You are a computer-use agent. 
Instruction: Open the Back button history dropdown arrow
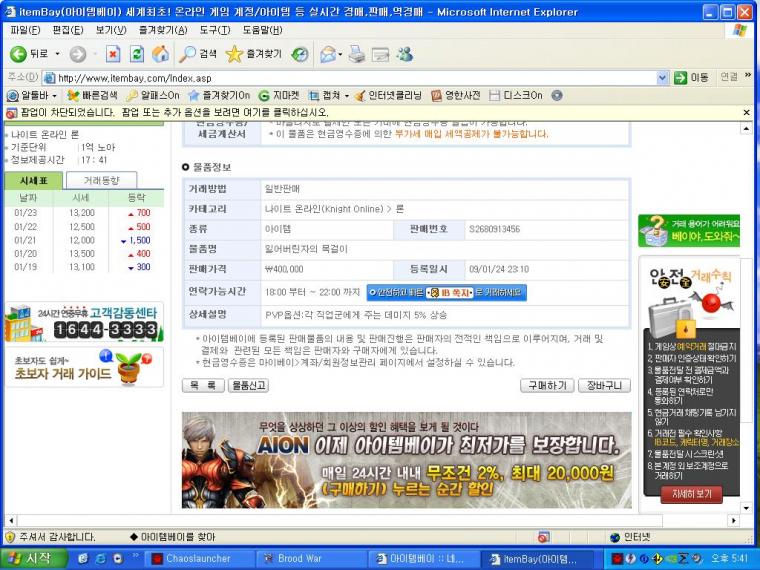pos(57,54)
